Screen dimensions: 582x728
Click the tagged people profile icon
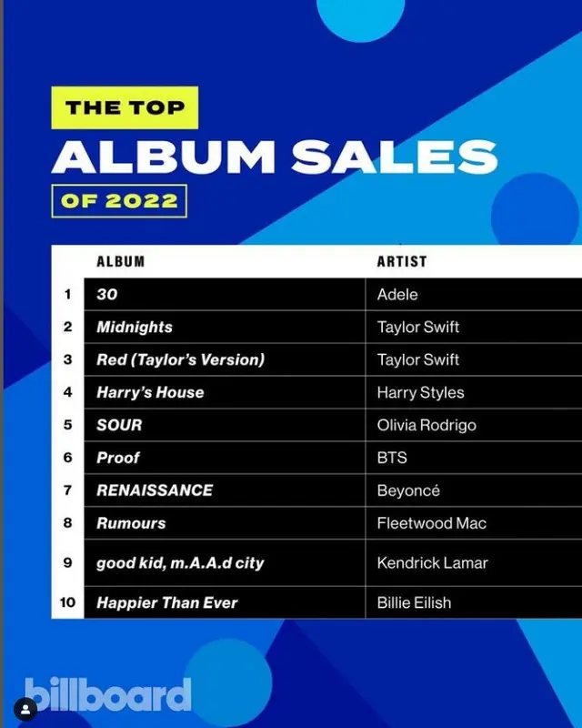[25, 710]
